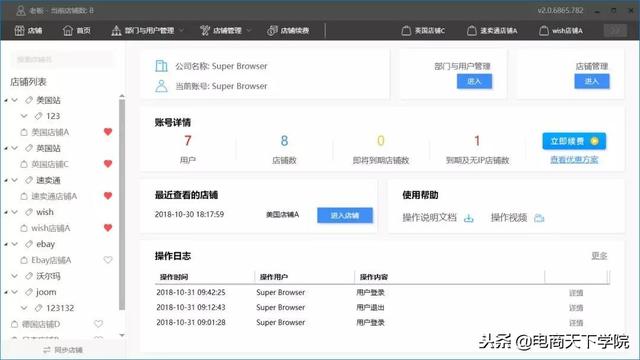Click 进入店铺 button for 美国店铺A
640x360 pixels.
pyautogui.click(x=345, y=216)
